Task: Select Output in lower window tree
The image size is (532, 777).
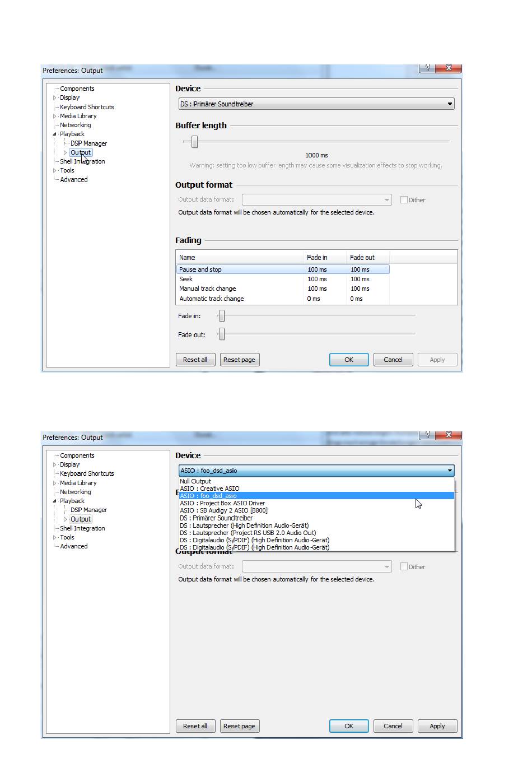Action: tap(81, 519)
